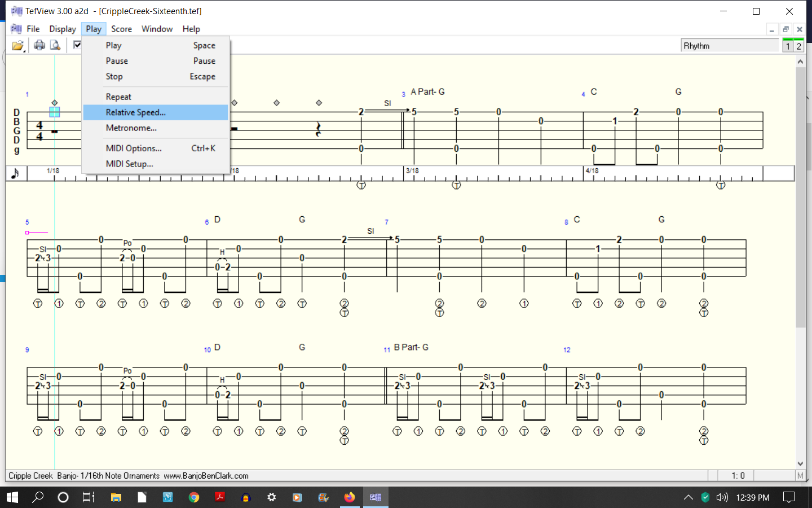
Task: Click the M indicator in status bar
Action: pos(800,476)
